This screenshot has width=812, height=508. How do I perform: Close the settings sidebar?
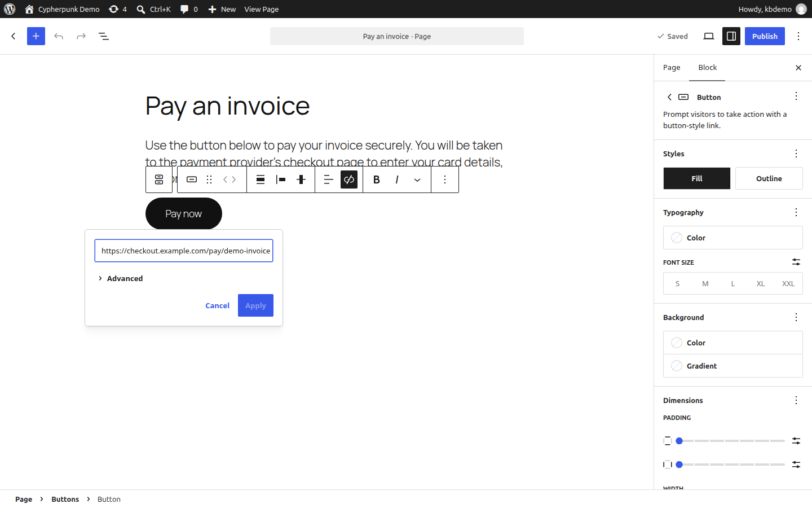(x=798, y=68)
